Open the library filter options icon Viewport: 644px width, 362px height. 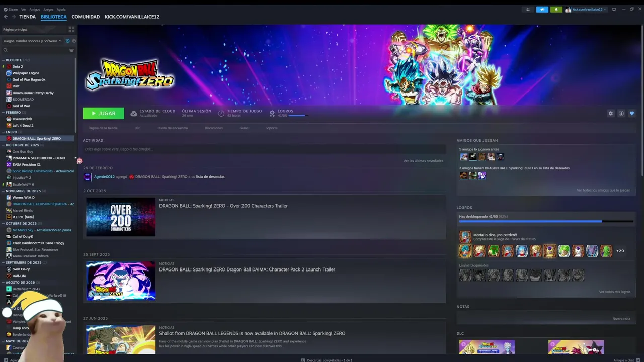[71, 50]
